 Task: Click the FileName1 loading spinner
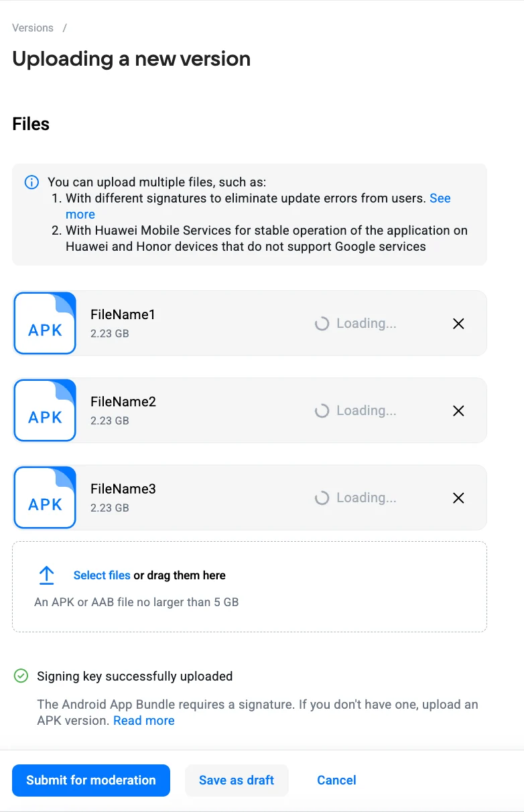pyautogui.click(x=322, y=324)
